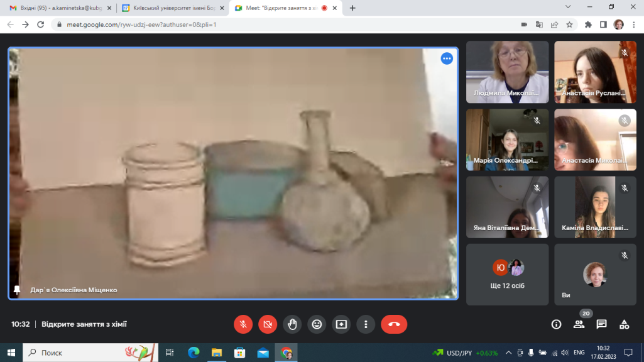The image size is (644, 362).
Task: Leave the call with red hang-up button
Action: click(394, 324)
